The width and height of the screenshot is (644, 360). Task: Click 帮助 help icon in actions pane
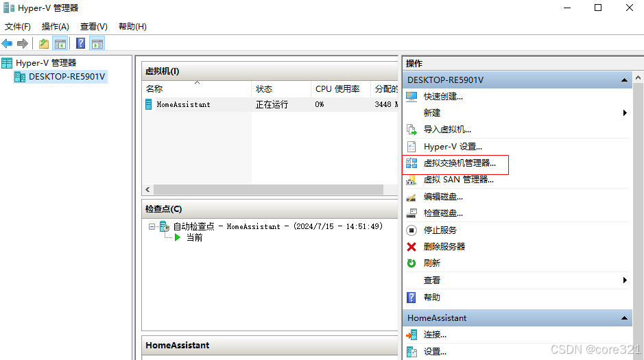[412, 297]
